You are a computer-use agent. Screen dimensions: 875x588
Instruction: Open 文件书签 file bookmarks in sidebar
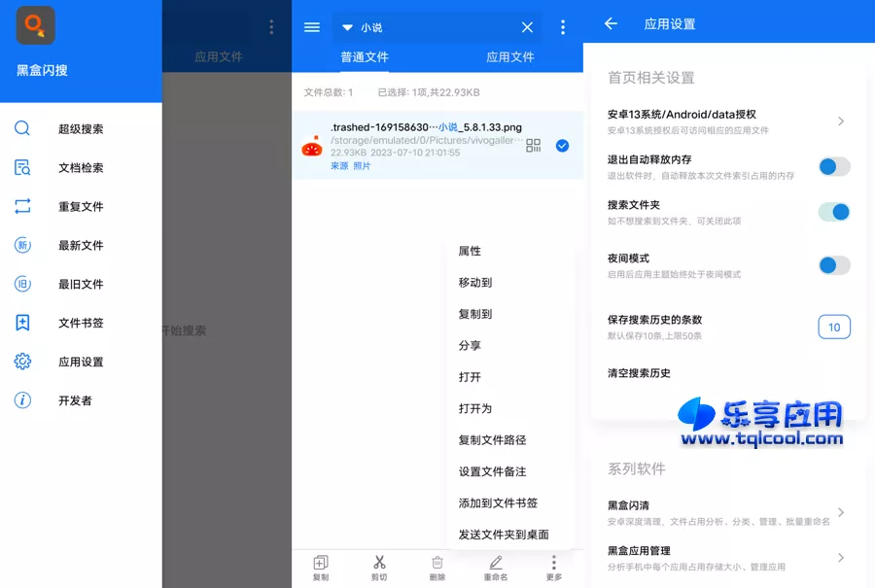coord(22,322)
